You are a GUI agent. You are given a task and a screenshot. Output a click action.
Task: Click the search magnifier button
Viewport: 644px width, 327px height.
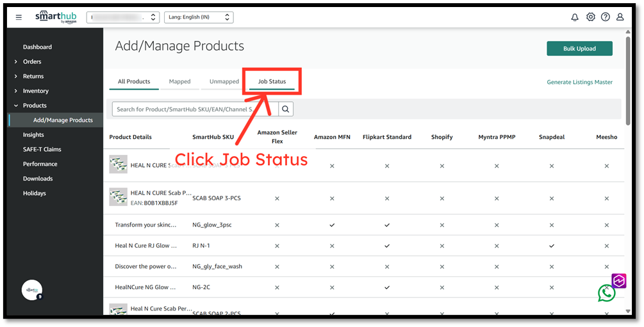coord(286,109)
